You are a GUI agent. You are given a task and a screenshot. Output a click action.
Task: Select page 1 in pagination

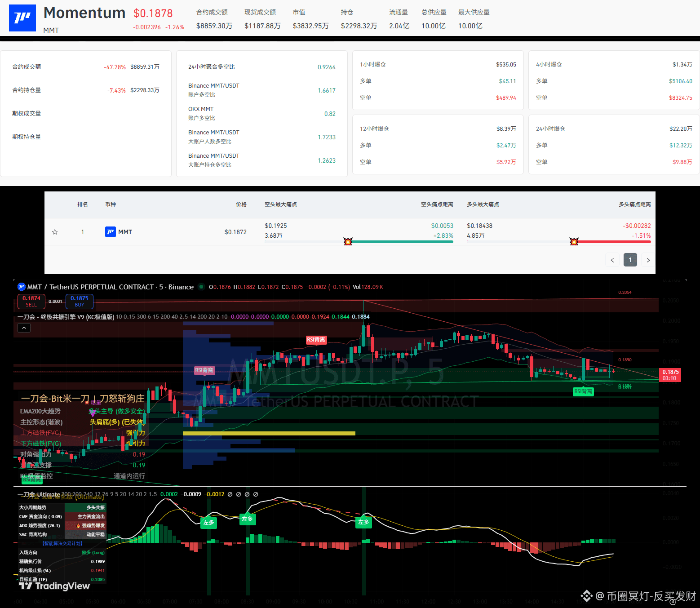(630, 260)
